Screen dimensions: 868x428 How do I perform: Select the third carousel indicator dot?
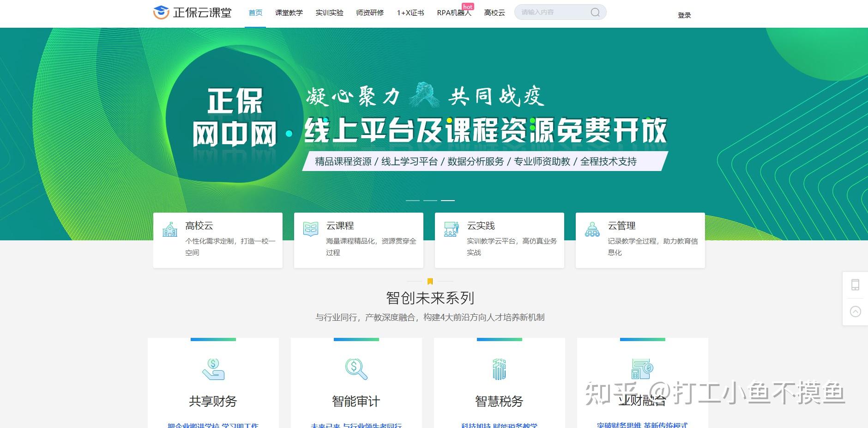449,201
